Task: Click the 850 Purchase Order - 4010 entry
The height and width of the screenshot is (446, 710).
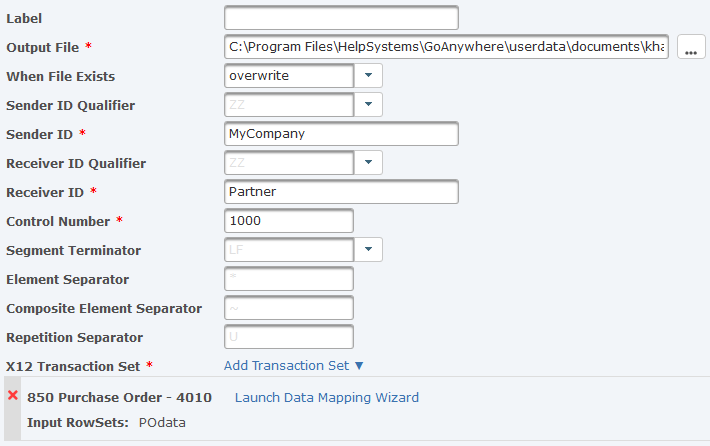Action: [x=120, y=398]
